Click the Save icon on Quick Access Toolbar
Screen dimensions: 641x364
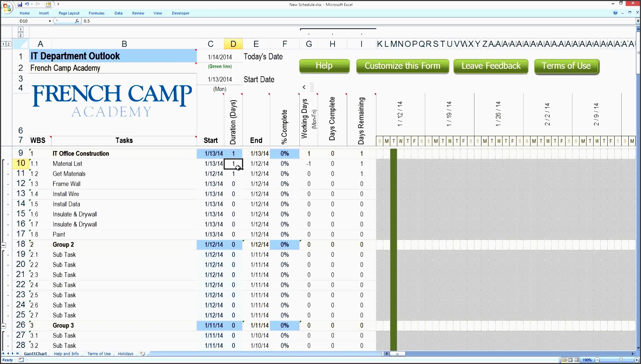(19, 4)
